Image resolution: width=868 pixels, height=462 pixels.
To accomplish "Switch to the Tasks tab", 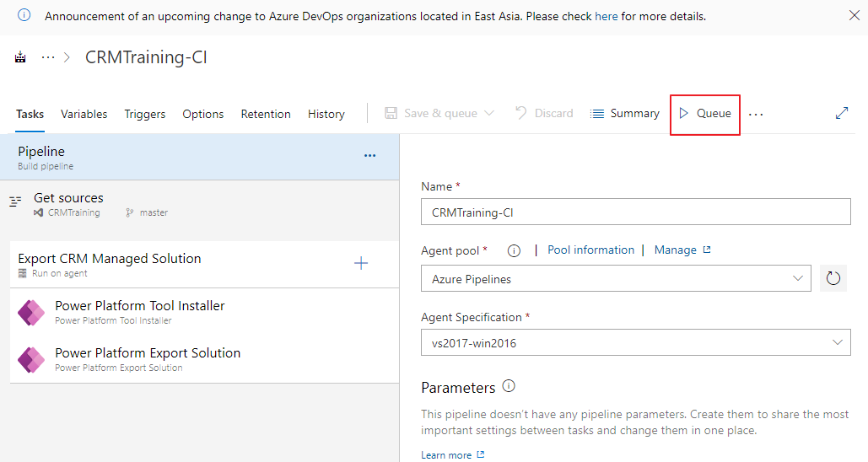I will coord(30,114).
